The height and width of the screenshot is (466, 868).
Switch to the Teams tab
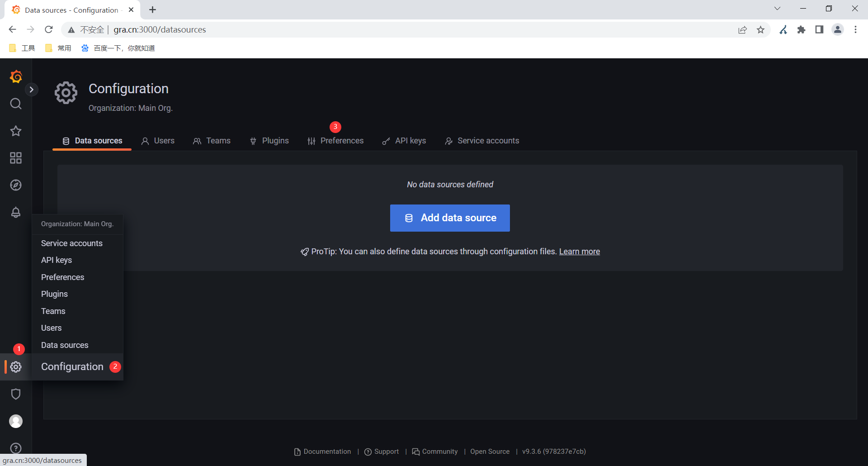(x=212, y=141)
